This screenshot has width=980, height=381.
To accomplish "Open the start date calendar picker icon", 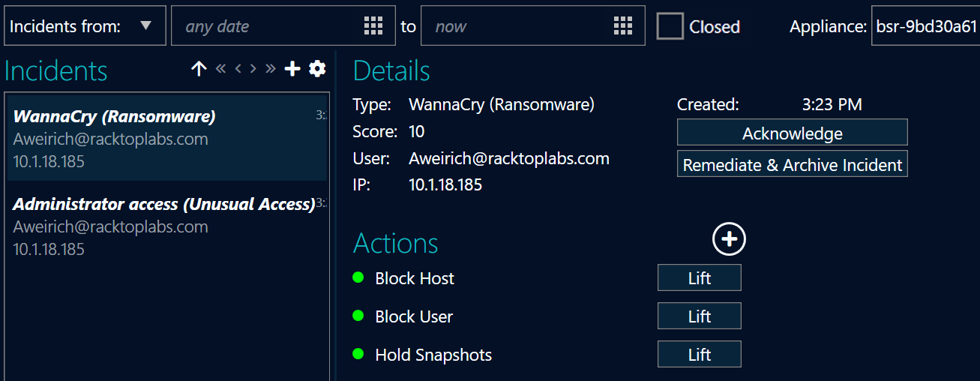I will click(x=373, y=26).
